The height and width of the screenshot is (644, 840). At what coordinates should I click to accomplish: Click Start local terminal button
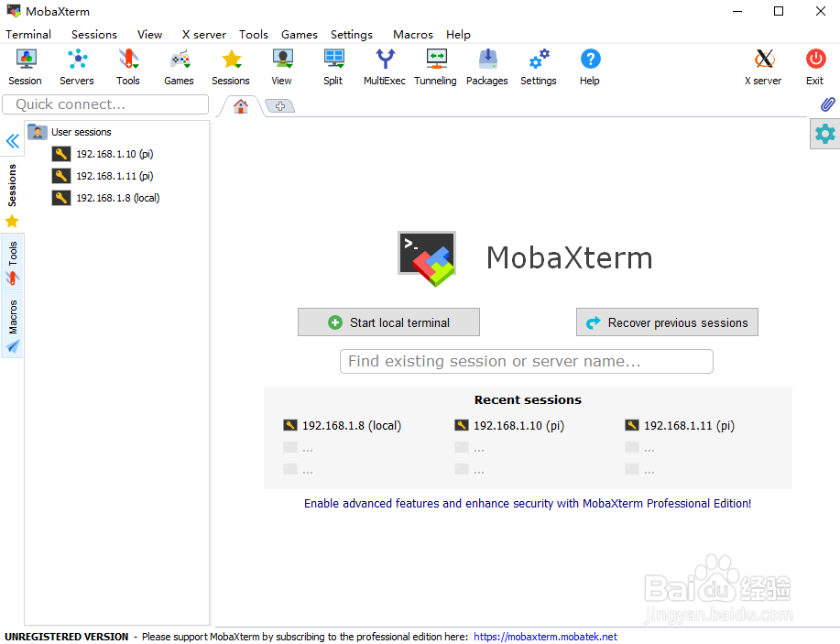pos(389,322)
